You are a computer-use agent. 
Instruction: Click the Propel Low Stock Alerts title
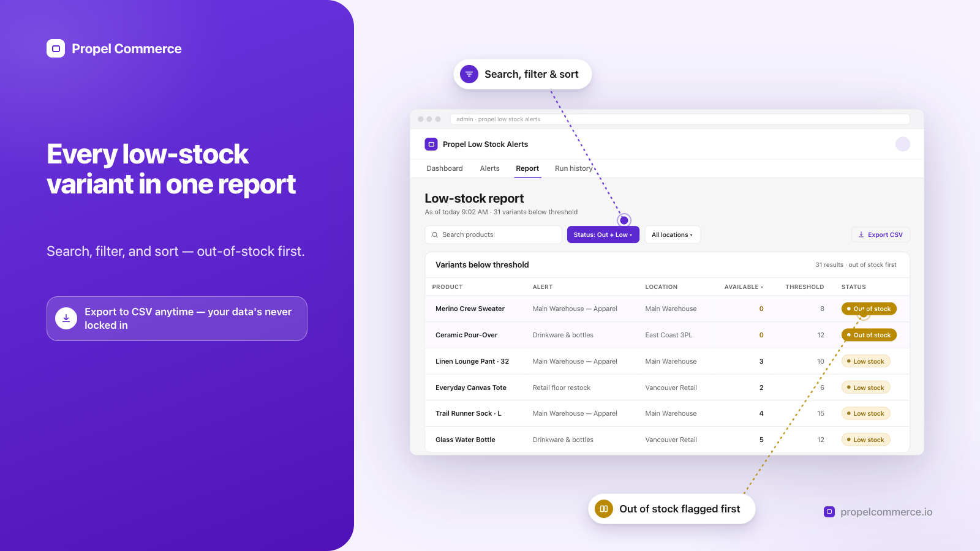point(485,144)
